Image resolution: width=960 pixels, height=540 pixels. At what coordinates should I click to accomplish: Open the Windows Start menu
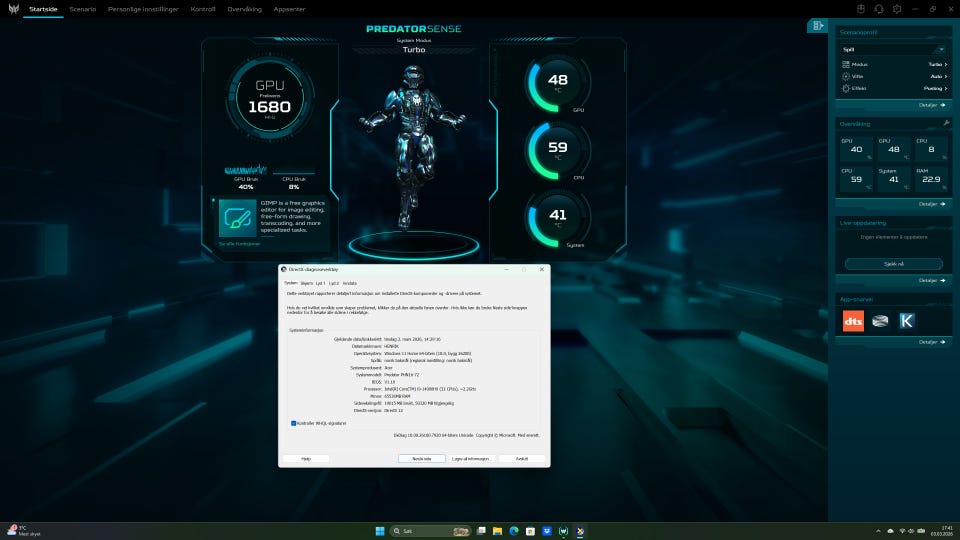(380, 531)
